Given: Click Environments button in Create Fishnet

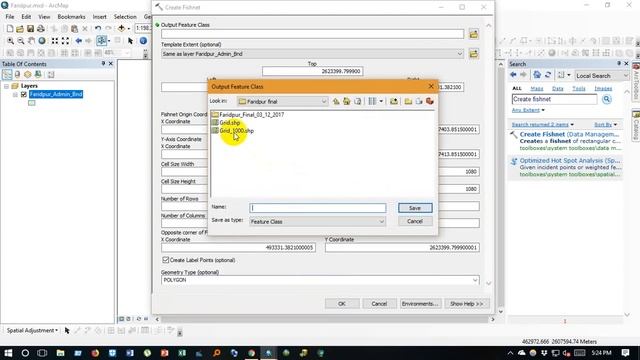Looking at the screenshot, I should (x=419, y=304).
